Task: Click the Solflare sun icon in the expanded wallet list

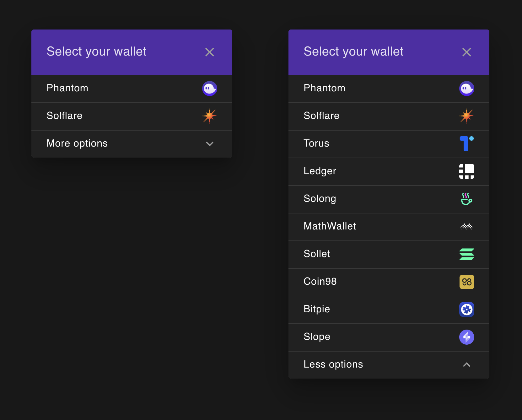Action: pyautogui.click(x=467, y=116)
